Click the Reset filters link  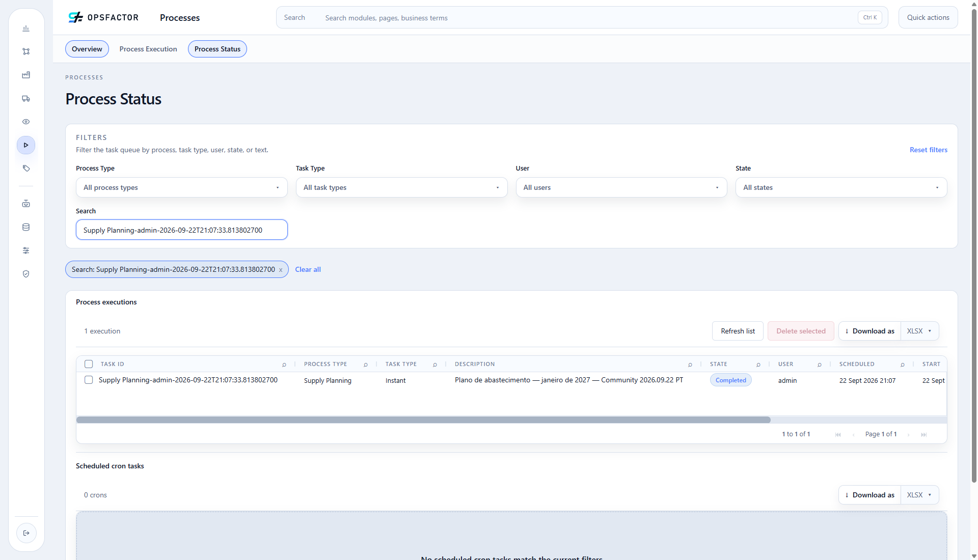929,150
